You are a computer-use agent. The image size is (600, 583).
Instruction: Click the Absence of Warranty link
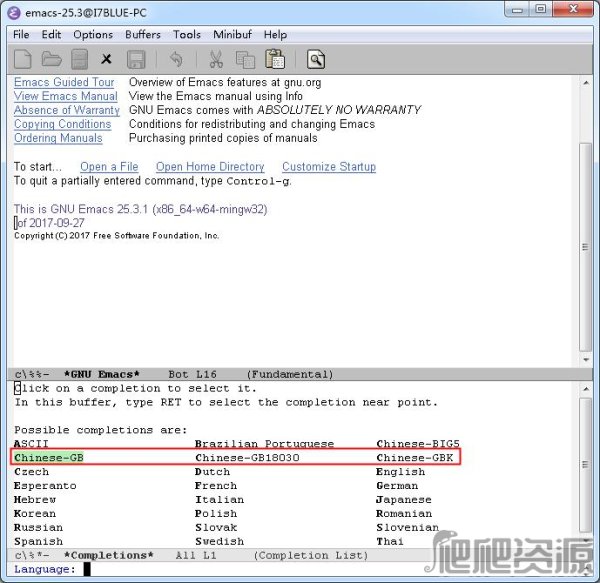tap(67, 110)
